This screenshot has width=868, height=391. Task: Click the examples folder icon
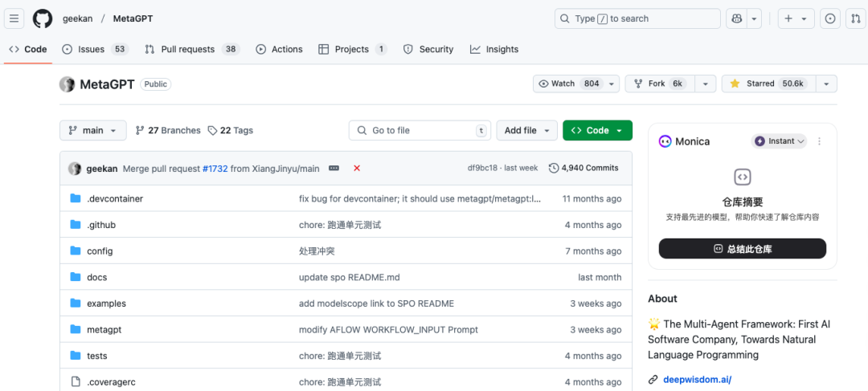pos(76,303)
